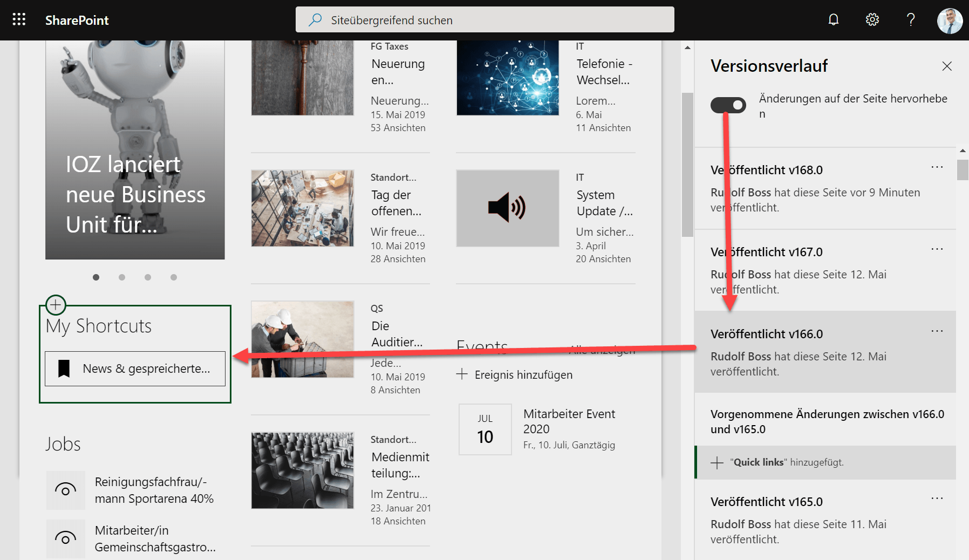The width and height of the screenshot is (969, 560).
Task: Click the page scrollbar up arrow
Action: 687,47
